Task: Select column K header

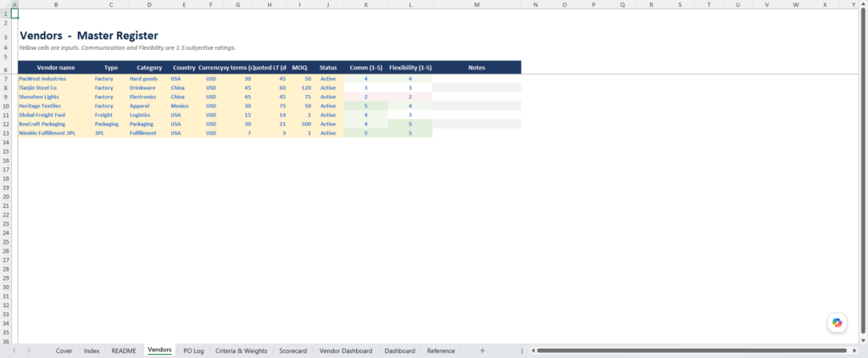Action: (x=366, y=4)
